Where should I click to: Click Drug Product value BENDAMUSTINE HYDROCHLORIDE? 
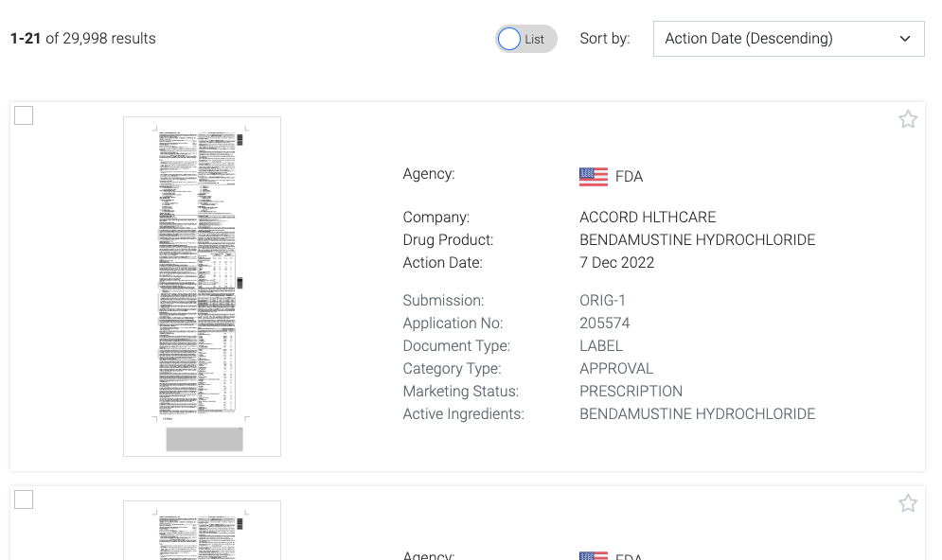[697, 239]
